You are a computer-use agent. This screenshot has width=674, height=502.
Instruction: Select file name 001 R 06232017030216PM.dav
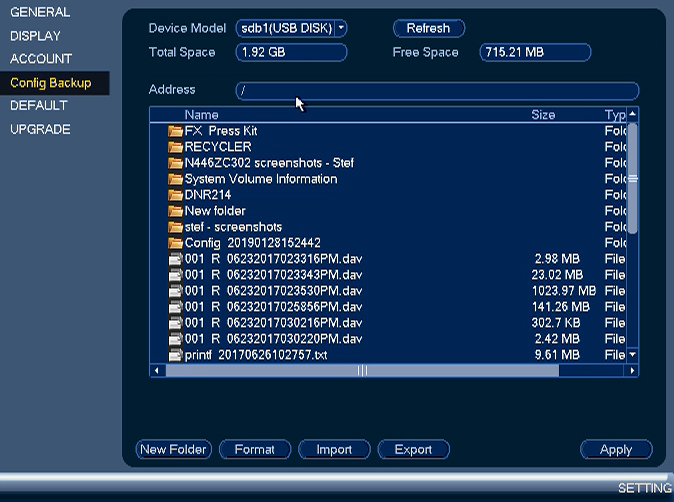coord(273,323)
